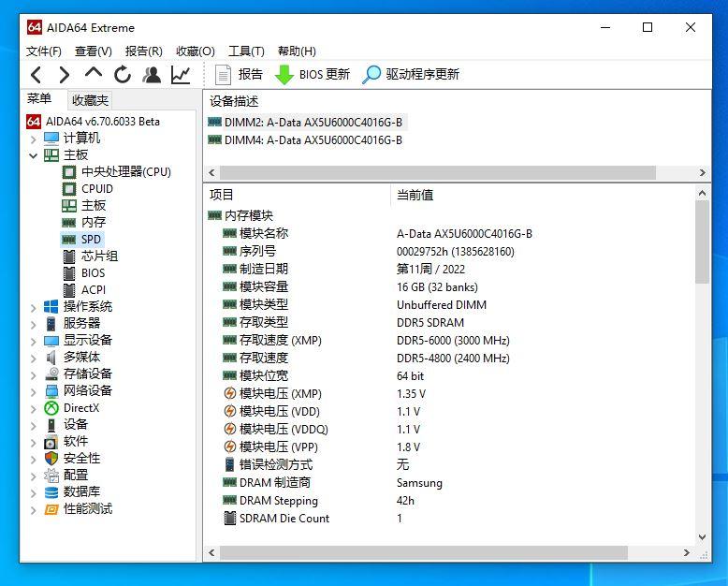Click the 驱动程序更新 button label
This screenshot has height=586, width=728.
423,74
